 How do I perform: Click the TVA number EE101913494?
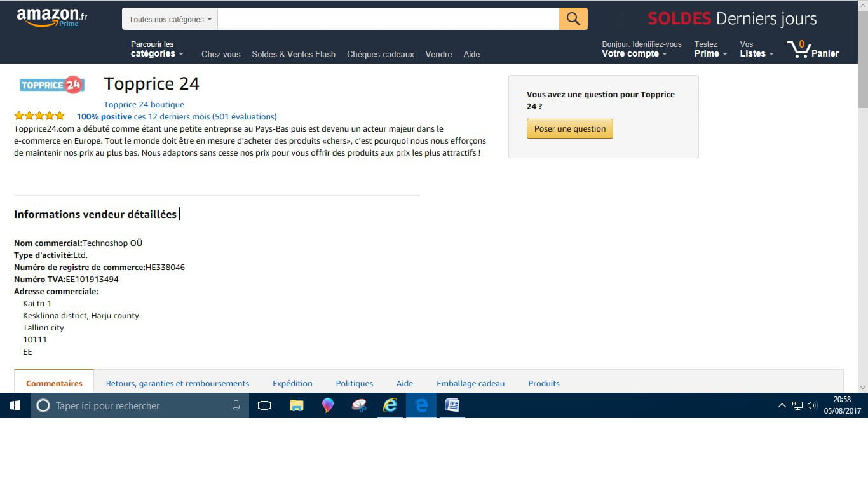[x=92, y=279]
